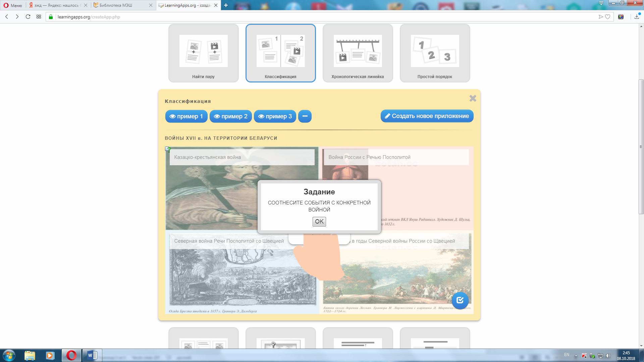Open a new browser tab
The image size is (644, 362).
click(x=226, y=5)
